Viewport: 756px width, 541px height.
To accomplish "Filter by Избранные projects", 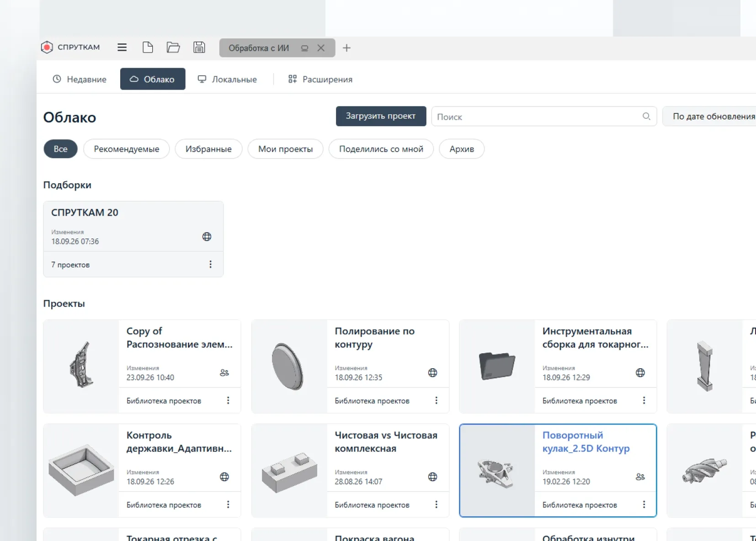I will tap(208, 149).
